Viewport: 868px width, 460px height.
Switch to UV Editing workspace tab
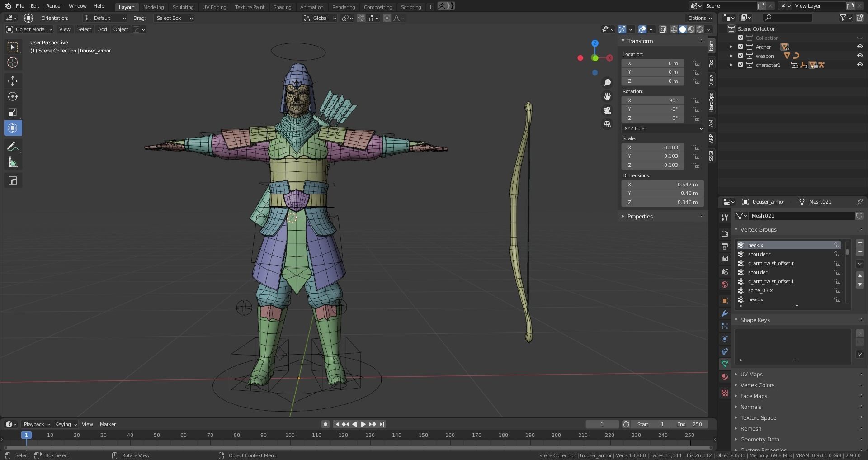(214, 7)
